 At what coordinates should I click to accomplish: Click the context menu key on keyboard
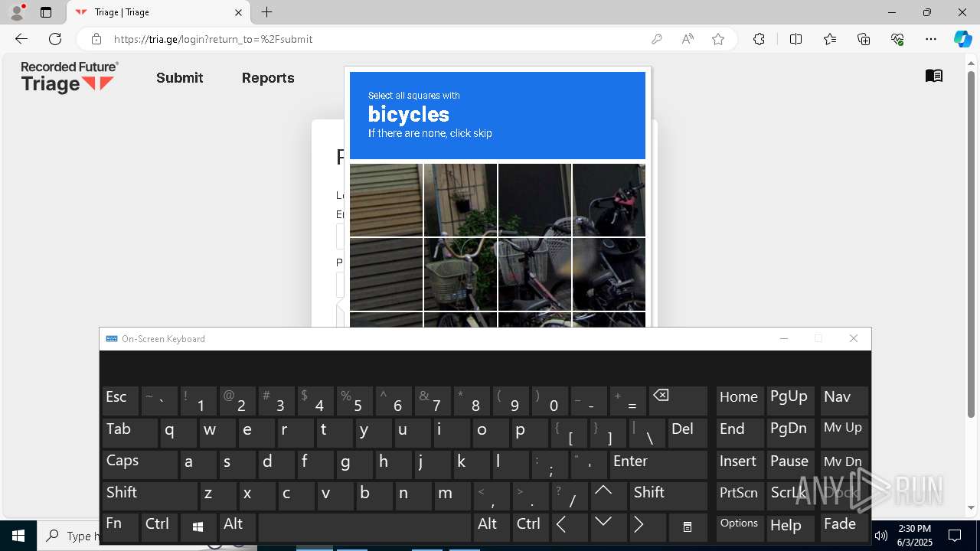tap(688, 527)
